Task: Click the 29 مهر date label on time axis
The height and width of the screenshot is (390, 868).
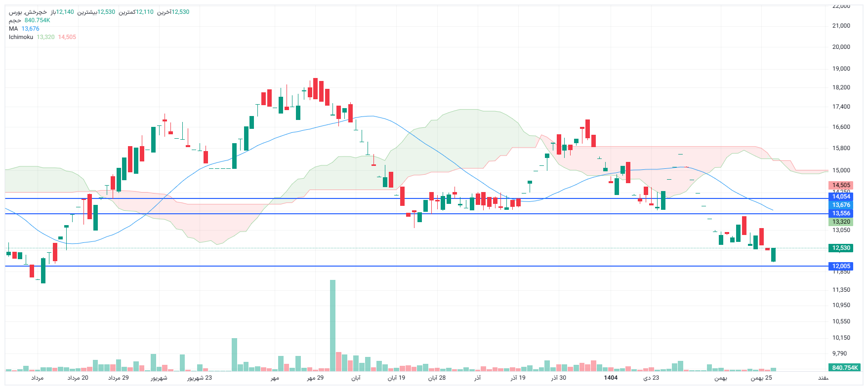Action: pos(315,378)
